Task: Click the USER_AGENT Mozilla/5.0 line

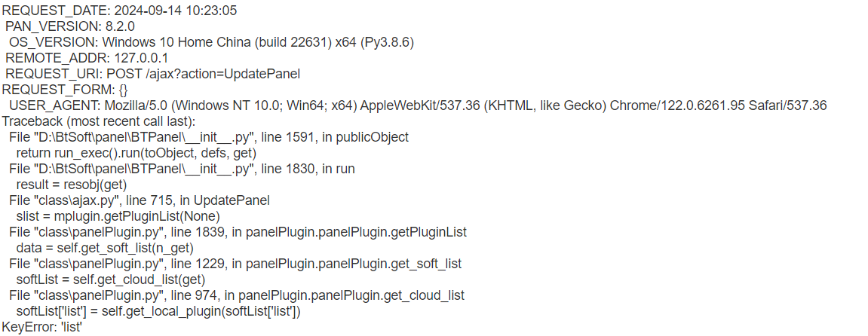Action: pos(419,105)
